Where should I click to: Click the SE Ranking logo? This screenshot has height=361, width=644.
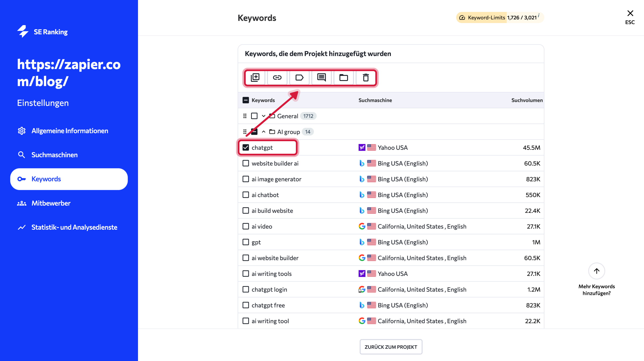(42, 32)
